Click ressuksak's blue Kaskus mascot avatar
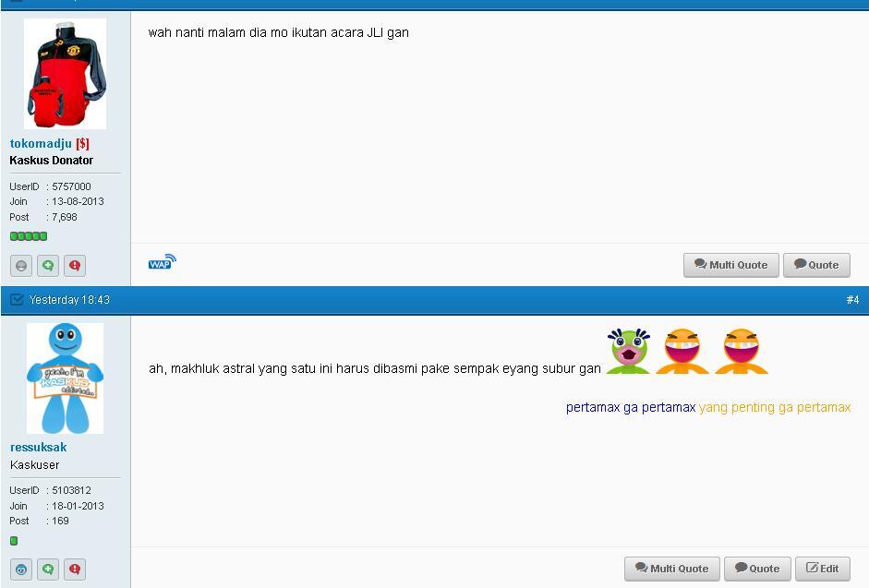 click(65, 378)
